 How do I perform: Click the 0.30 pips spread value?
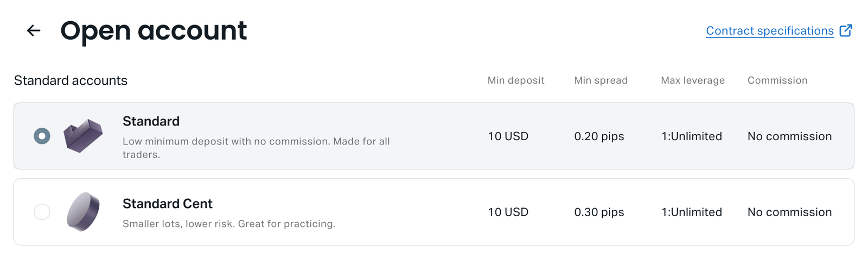[599, 212]
